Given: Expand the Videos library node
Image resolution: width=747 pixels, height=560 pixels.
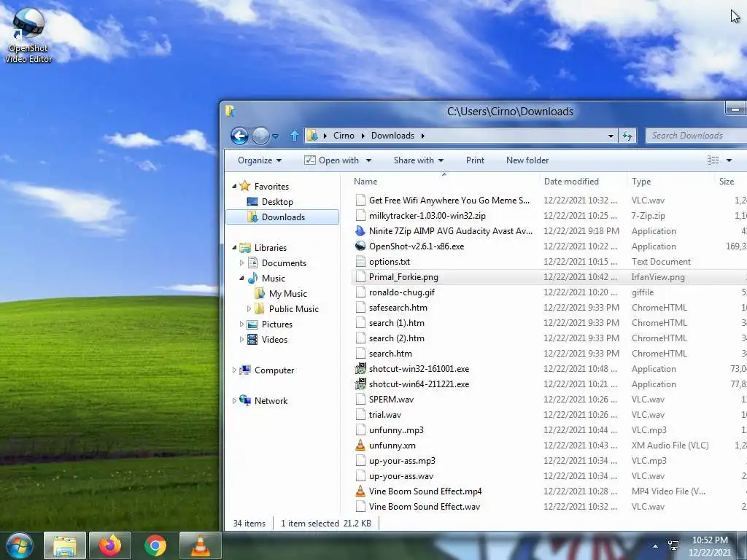Looking at the screenshot, I should 241,340.
